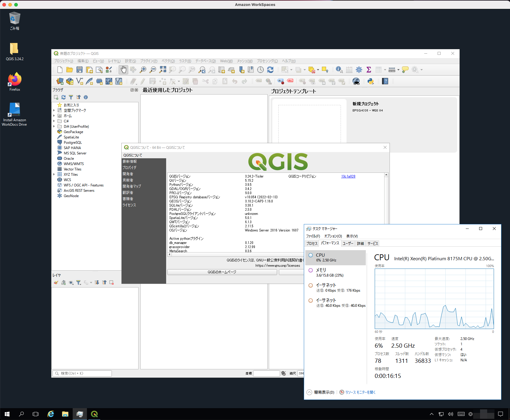This screenshot has width=510, height=420.
Task: Show the statistical summary panel
Action: (x=368, y=70)
